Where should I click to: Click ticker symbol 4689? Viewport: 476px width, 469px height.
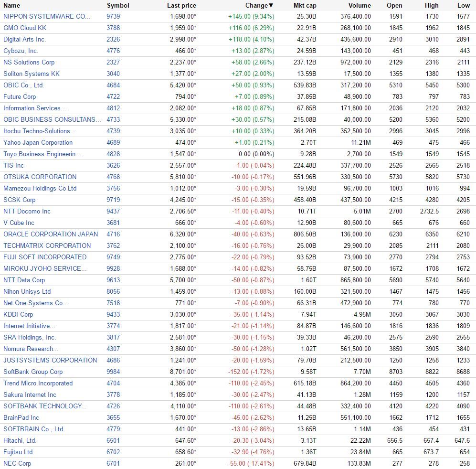(113, 142)
